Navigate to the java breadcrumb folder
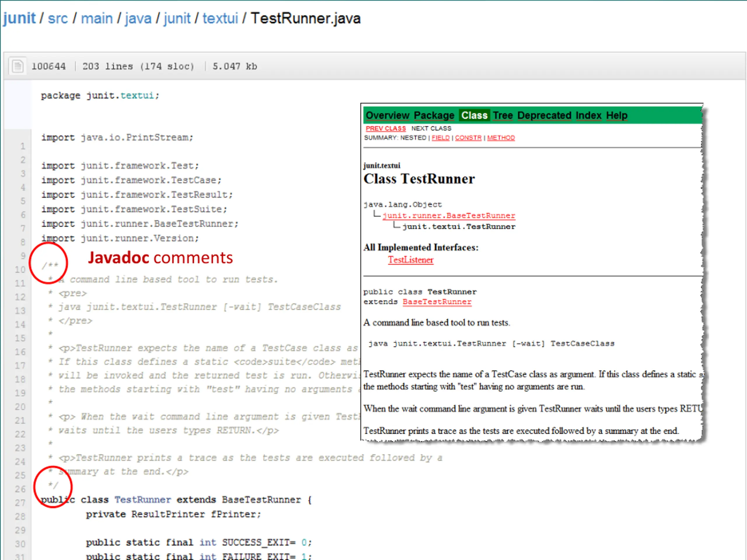 click(138, 19)
